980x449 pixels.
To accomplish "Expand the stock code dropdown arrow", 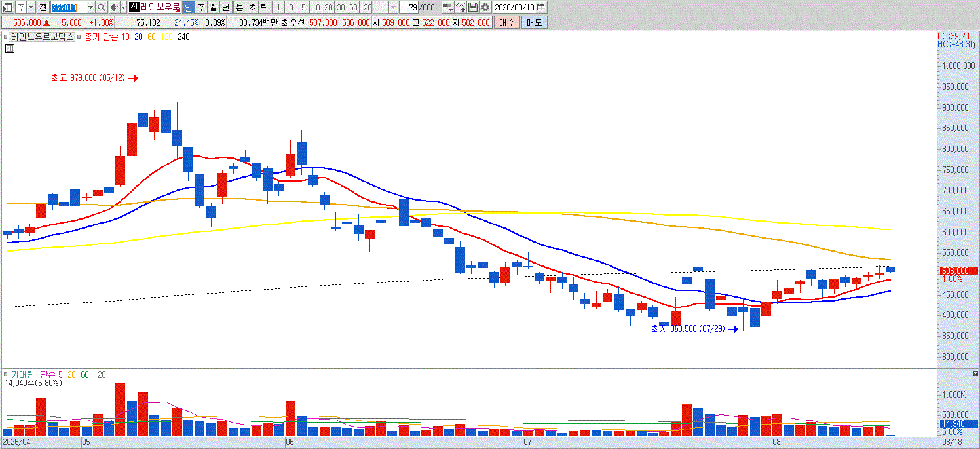I will 90,7.
